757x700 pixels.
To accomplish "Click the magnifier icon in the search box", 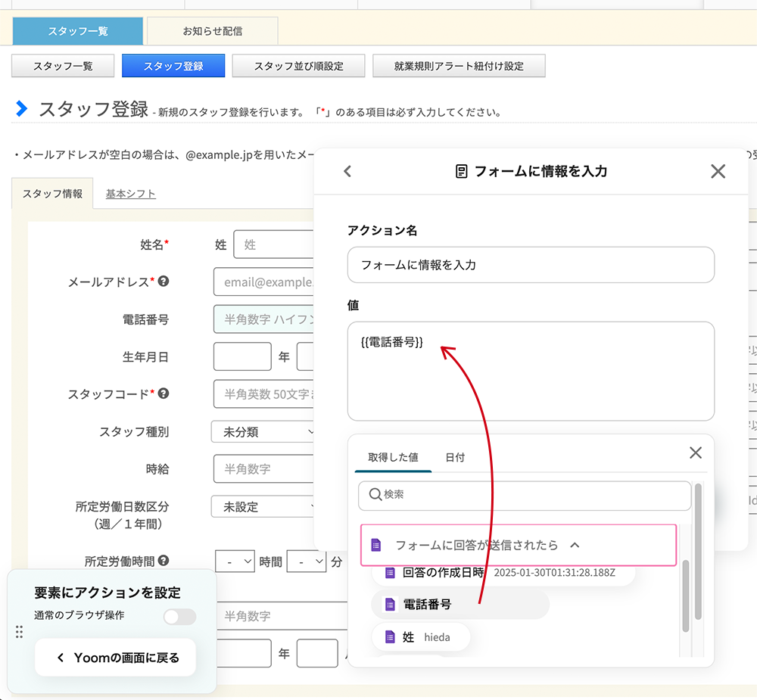I will point(374,494).
